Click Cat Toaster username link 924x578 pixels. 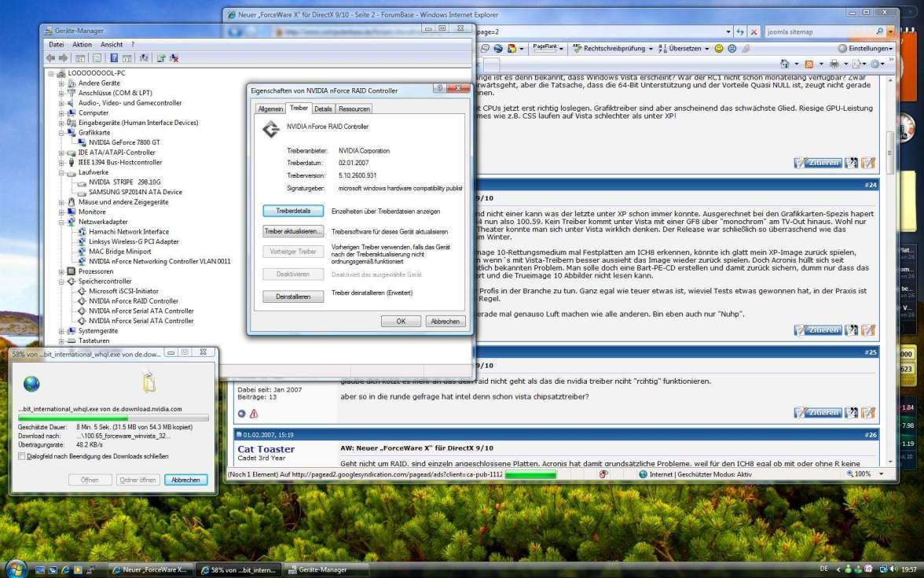tap(266, 449)
